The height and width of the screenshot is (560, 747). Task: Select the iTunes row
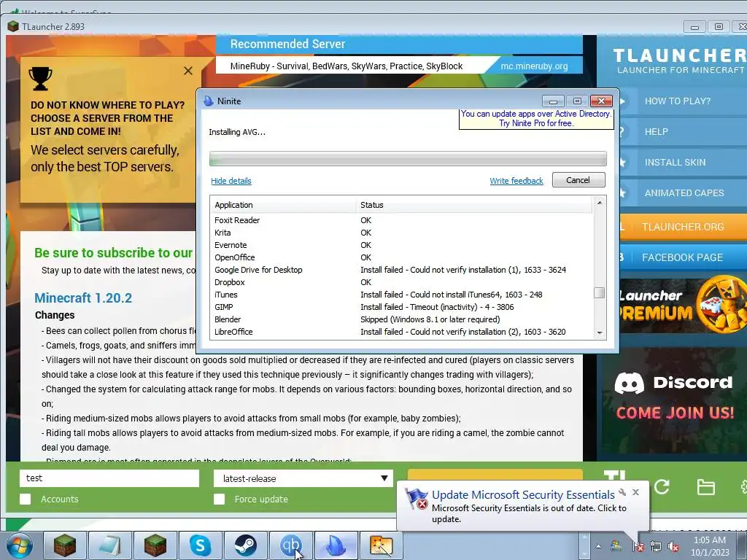tap(401, 295)
